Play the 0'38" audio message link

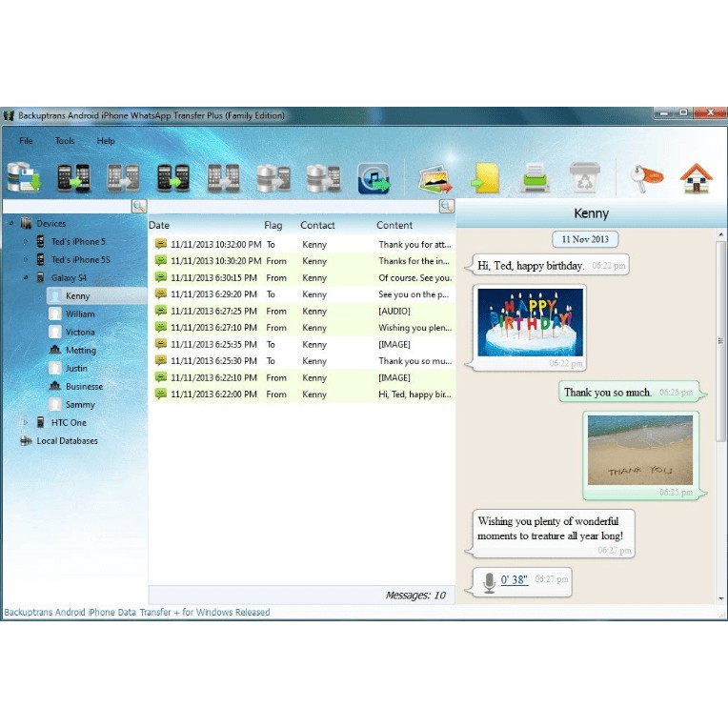515,578
